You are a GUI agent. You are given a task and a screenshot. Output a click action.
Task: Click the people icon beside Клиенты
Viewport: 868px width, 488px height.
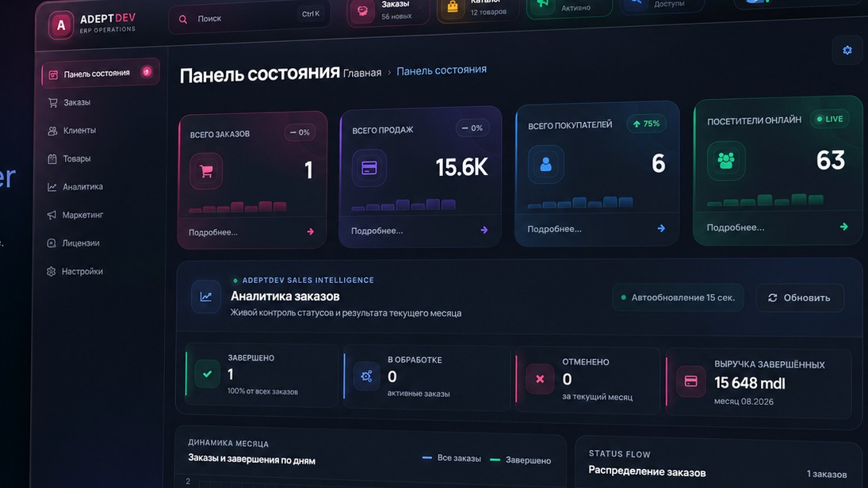point(52,132)
